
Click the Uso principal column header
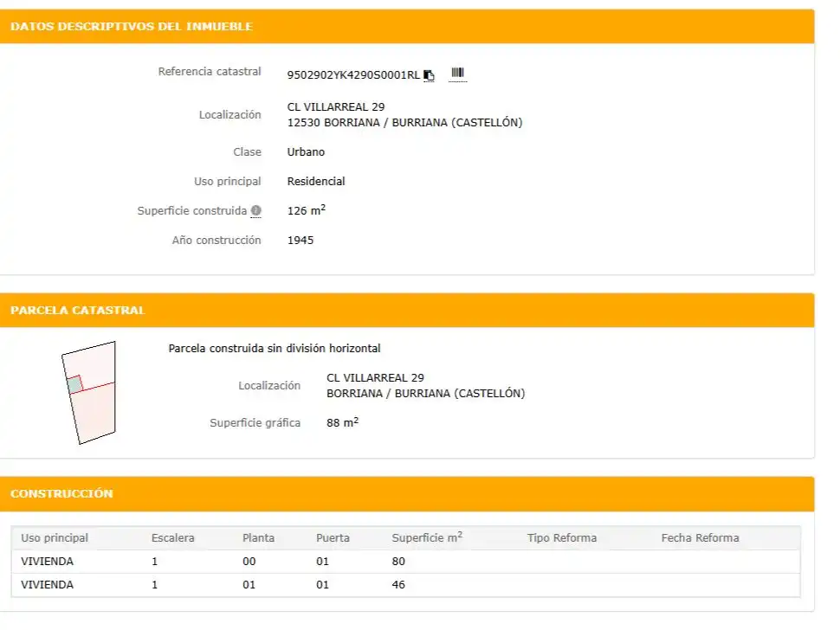[x=55, y=538]
